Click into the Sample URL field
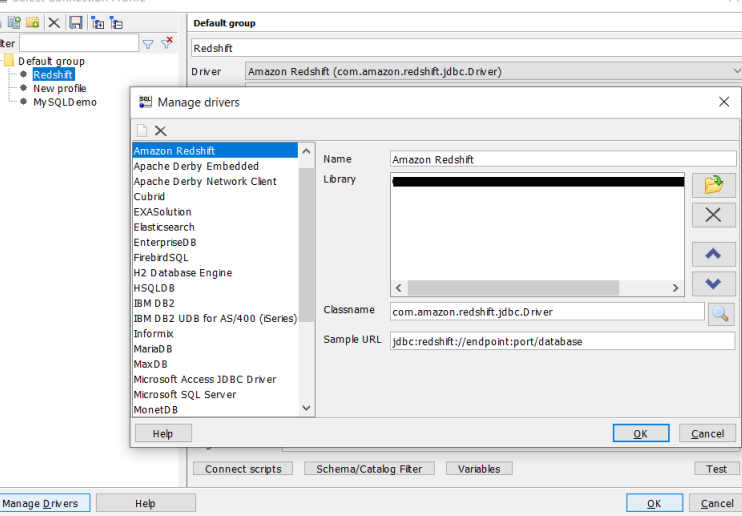Image resolution: width=742 pixels, height=516 pixels. pyautogui.click(x=562, y=341)
